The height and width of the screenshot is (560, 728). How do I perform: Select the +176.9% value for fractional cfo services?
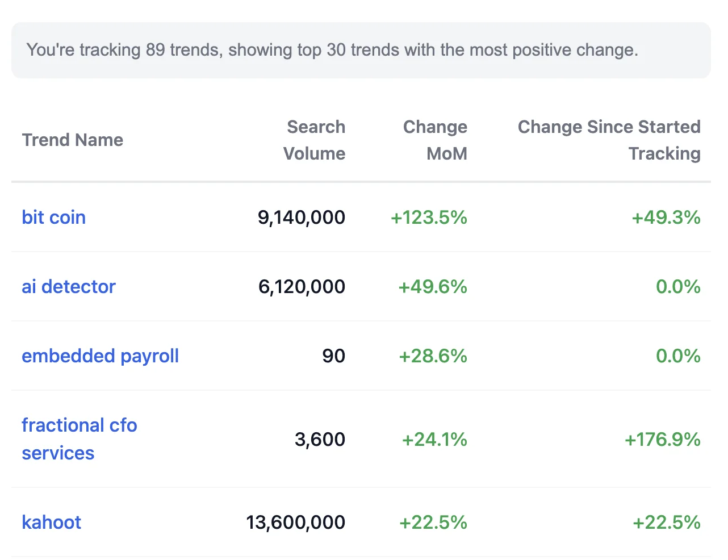[662, 439]
